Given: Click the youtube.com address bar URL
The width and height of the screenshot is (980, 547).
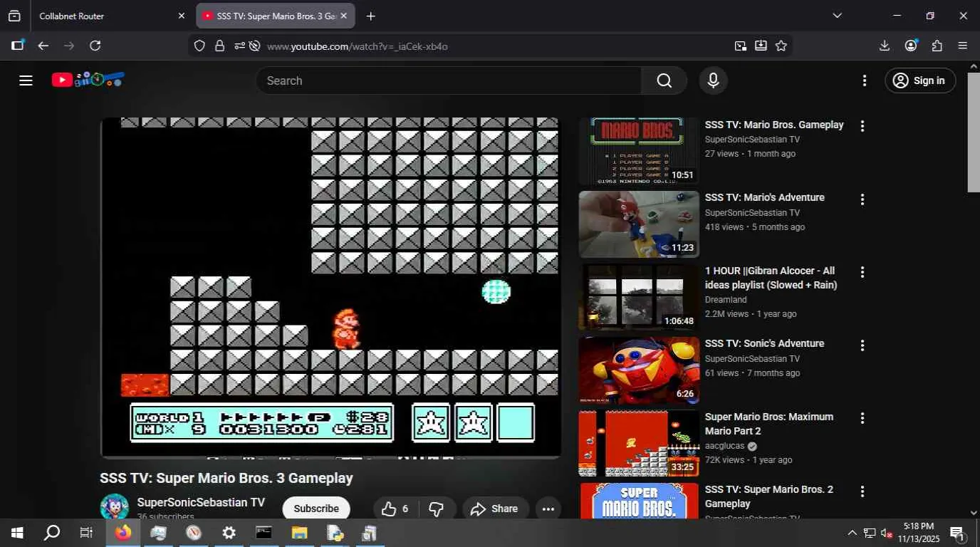Looking at the screenshot, I should pyautogui.click(x=358, y=46).
